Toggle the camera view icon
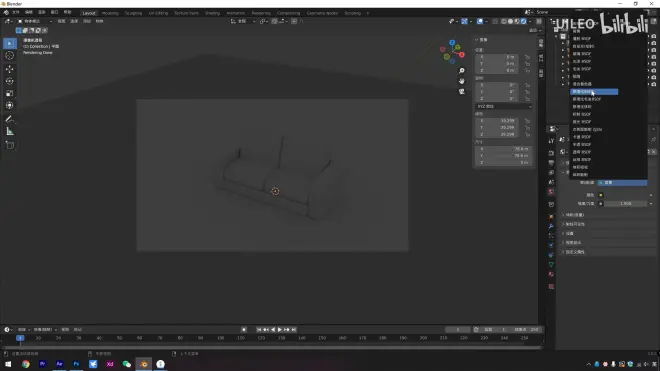Image resolution: width=660 pixels, height=371 pixels. (462, 91)
